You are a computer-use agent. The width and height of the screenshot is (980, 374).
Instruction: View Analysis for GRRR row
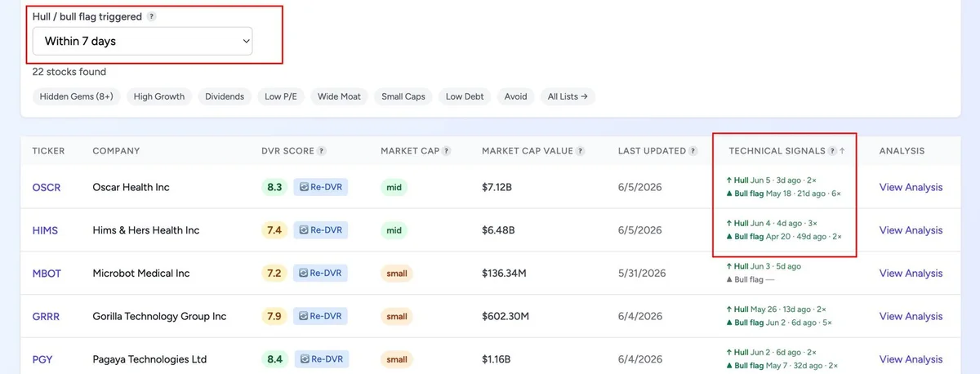tap(911, 316)
